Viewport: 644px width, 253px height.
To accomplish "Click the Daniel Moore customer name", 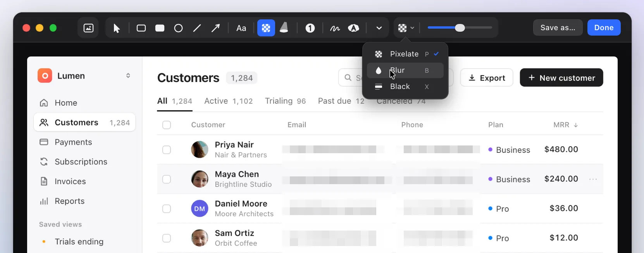I will point(241,203).
